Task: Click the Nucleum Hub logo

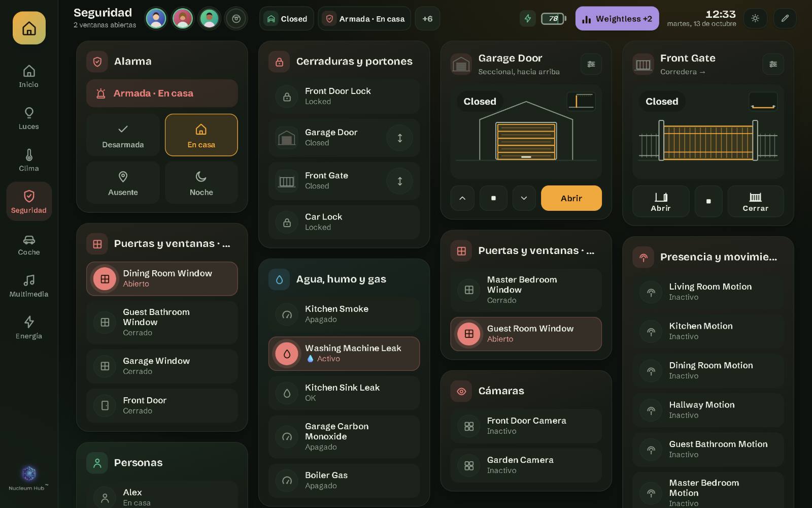Action: (29, 478)
